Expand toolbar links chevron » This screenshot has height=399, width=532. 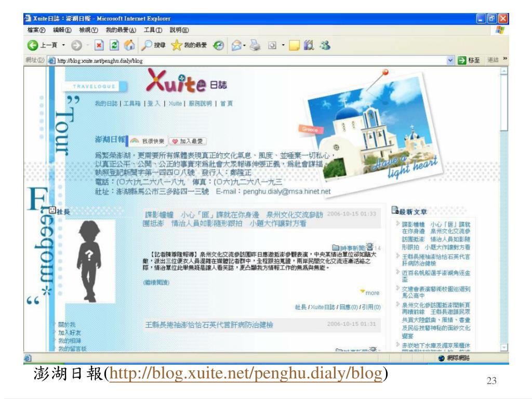pyautogui.click(x=505, y=59)
